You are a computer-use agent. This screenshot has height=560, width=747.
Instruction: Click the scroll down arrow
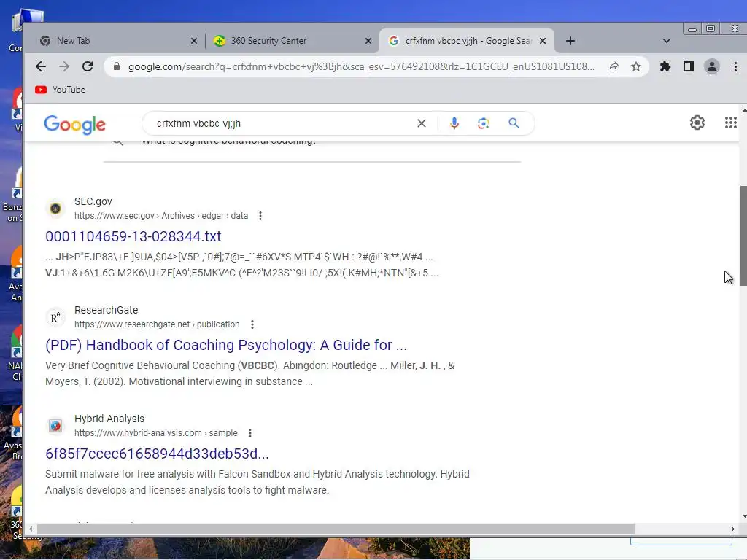coord(743,516)
